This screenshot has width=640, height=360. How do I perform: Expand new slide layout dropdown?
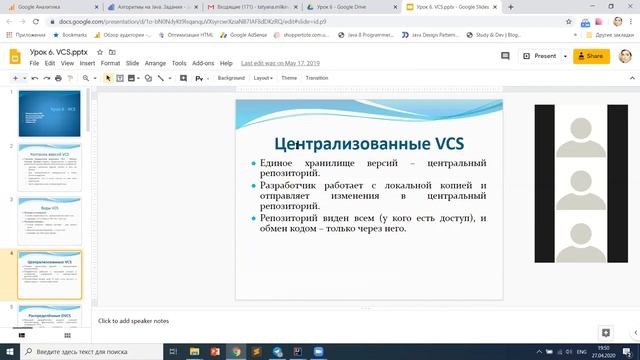tap(24, 78)
